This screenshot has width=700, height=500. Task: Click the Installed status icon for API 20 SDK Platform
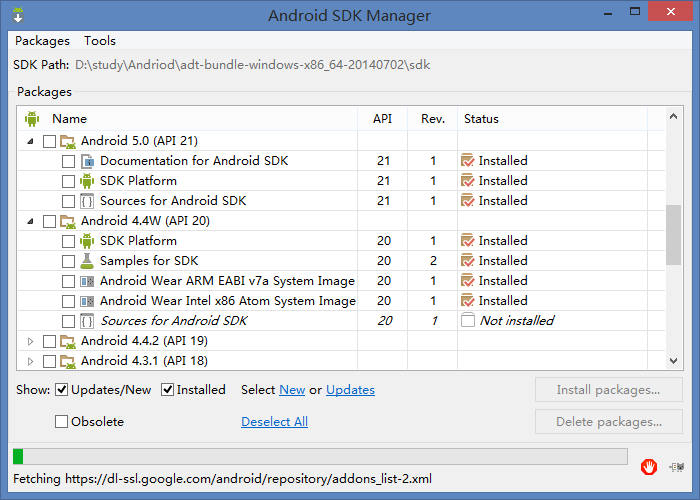coord(467,241)
